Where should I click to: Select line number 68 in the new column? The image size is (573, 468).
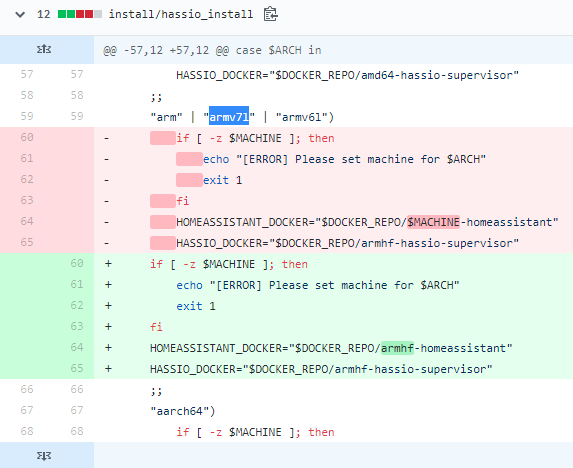click(77, 431)
